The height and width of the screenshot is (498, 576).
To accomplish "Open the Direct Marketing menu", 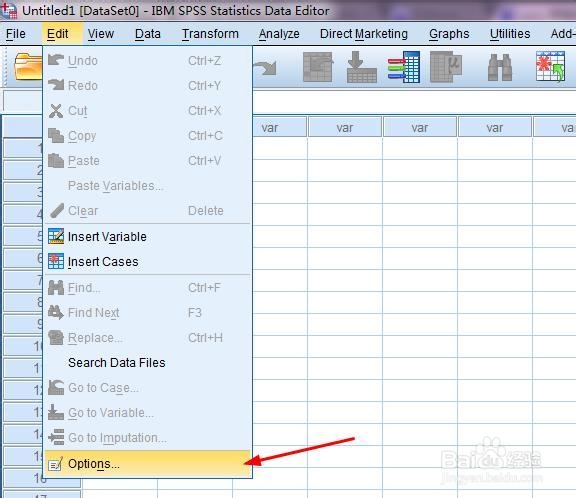I will 364,34.
